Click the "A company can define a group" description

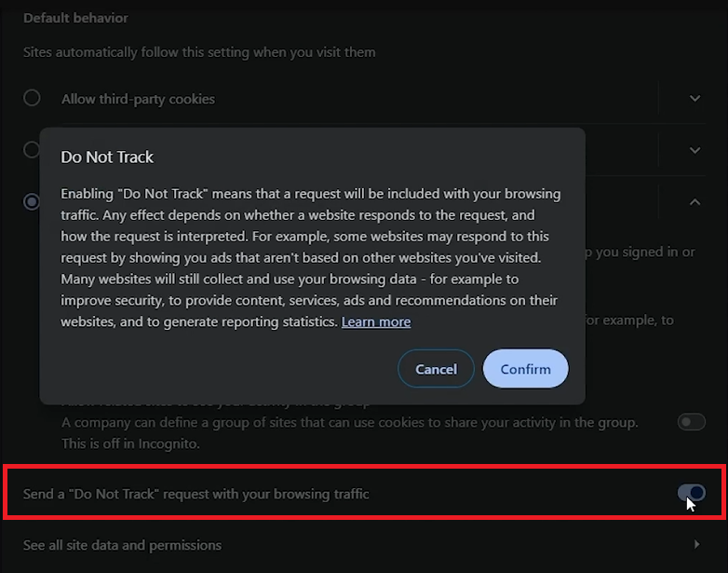[x=349, y=422]
